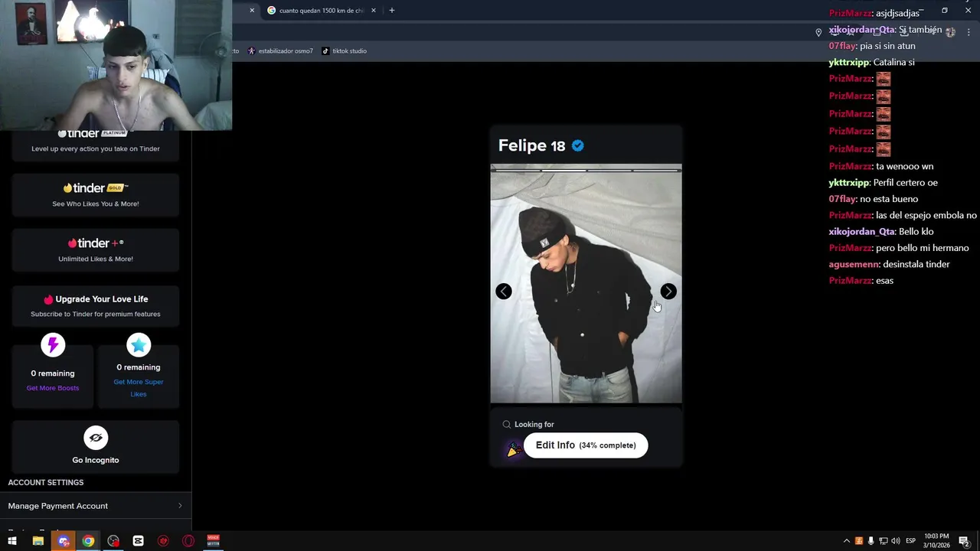Screen dimensions: 980x551
Task: Open the Tinder Plus subscription card
Action: (96, 250)
